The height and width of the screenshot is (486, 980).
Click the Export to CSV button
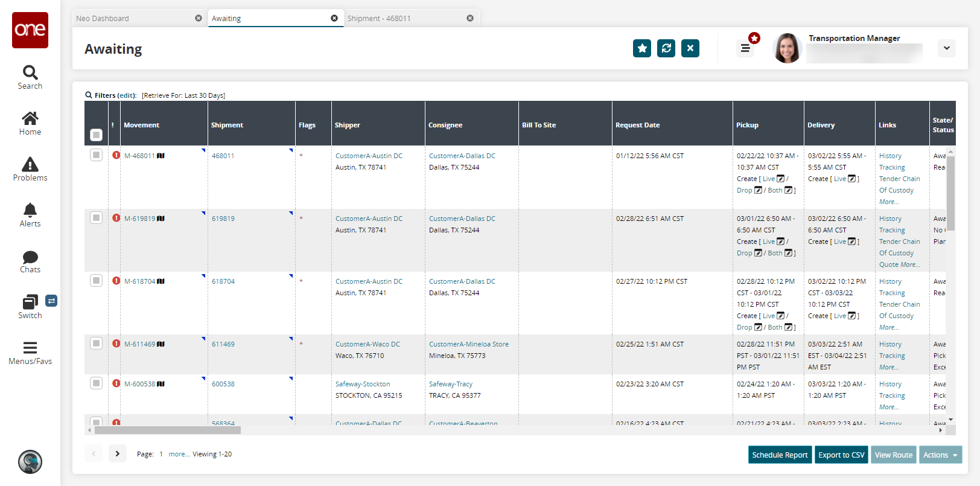click(x=841, y=455)
